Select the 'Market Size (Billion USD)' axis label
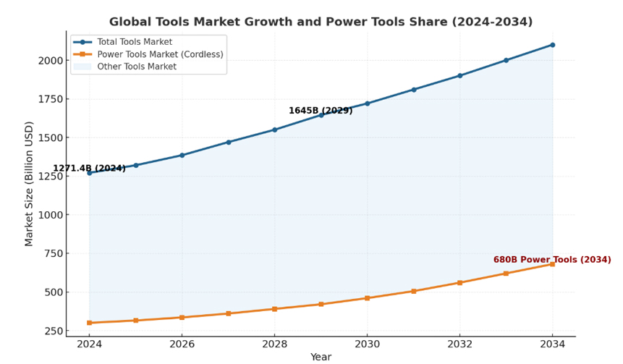 click(29, 184)
